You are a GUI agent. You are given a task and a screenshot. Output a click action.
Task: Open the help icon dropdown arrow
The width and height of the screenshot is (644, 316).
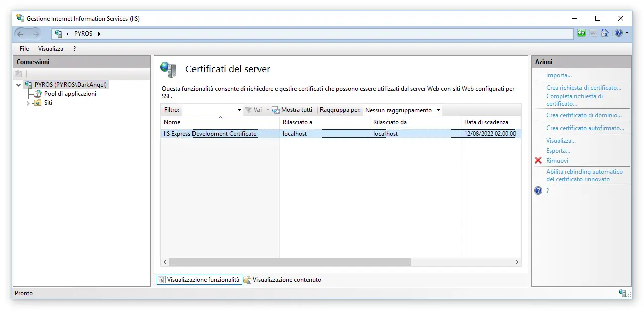[x=627, y=33]
